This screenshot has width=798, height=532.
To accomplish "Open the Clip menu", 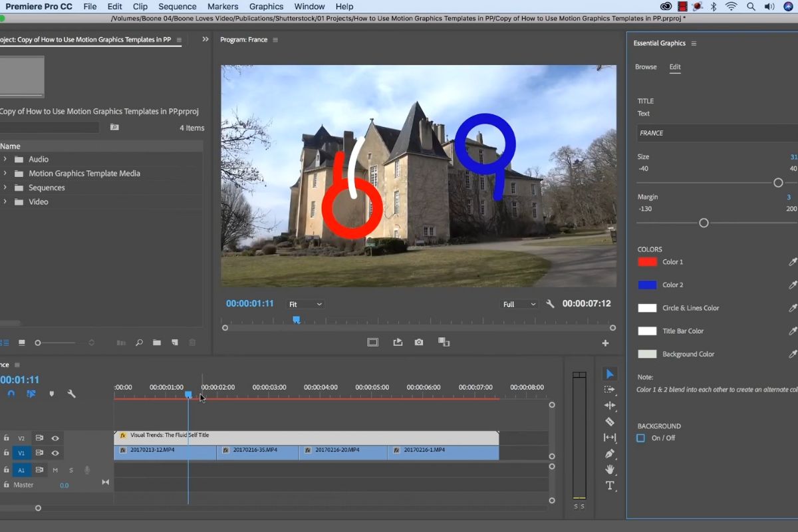I will pos(140,7).
